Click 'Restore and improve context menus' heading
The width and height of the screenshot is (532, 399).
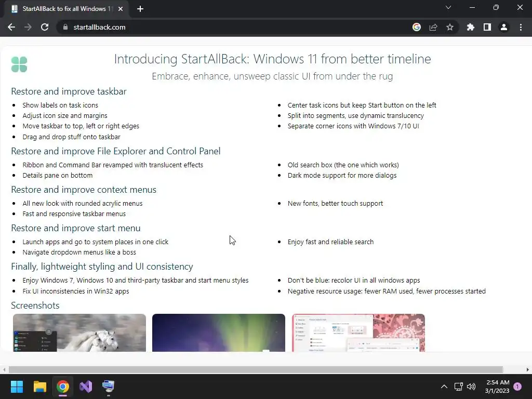[84, 189]
